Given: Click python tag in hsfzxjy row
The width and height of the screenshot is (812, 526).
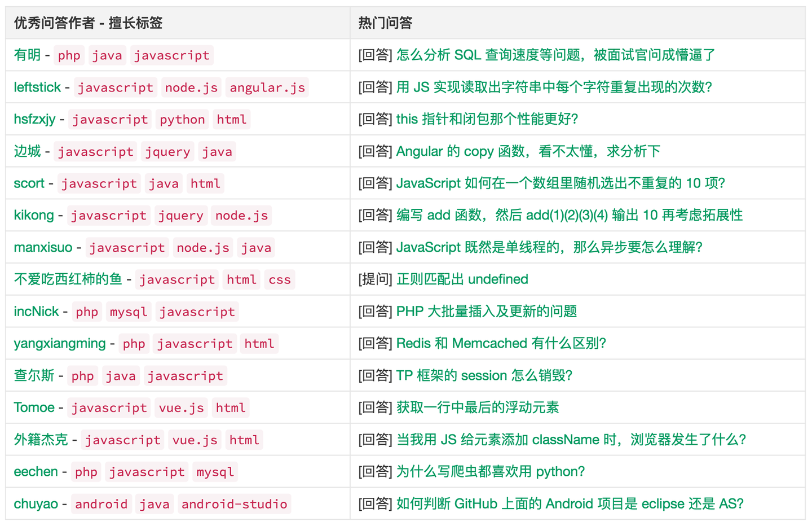Looking at the screenshot, I should click(182, 120).
